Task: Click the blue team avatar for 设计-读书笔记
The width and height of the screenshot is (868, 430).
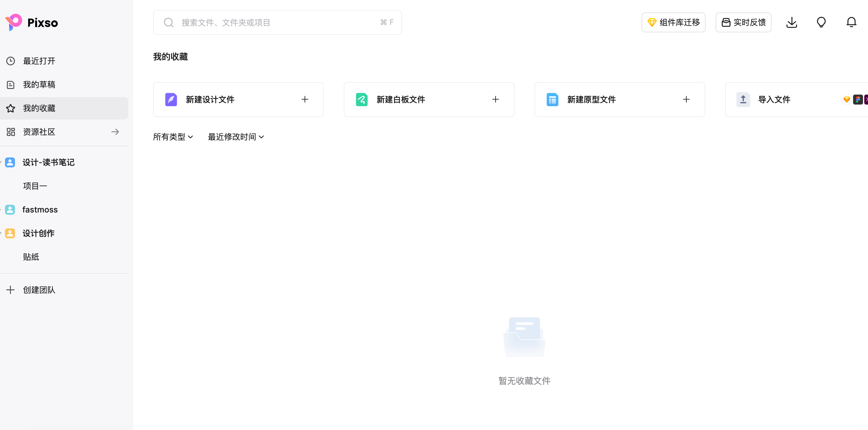Action: click(x=10, y=162)
